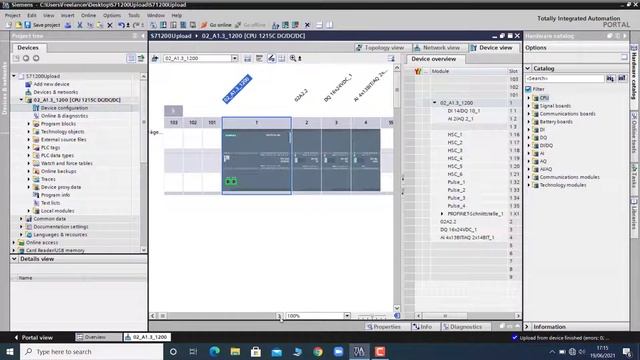Click the search up icon in catalog
The image size is (640, 360).
coord(622,78)
